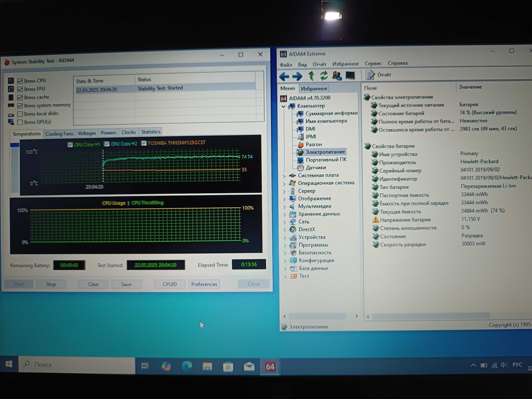Switch to the Voltages tab
The height and width of the screenshot is (399, 532).
coord(87,133)
